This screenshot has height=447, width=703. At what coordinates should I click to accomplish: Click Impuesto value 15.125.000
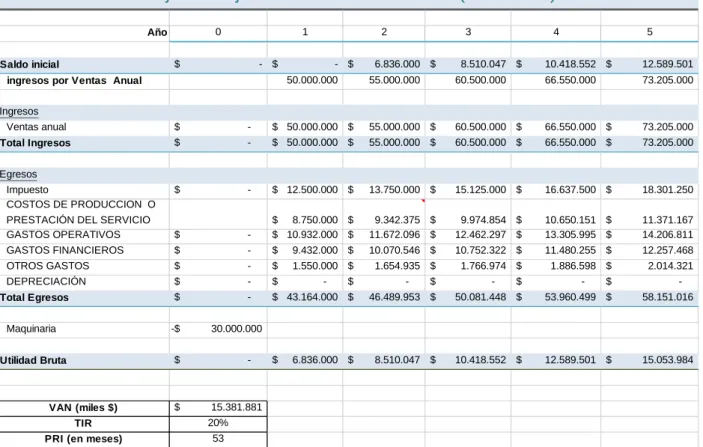pos(480,190)
